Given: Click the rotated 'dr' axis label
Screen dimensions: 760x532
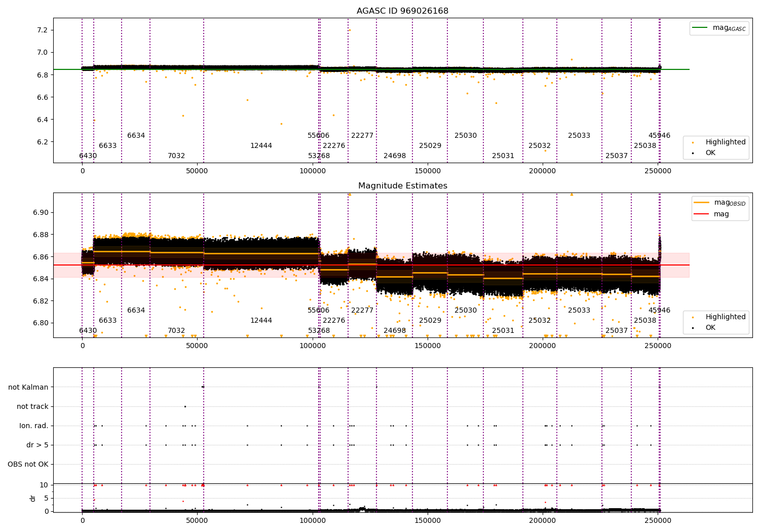Looking at the screenshot, I should point(33,498).
